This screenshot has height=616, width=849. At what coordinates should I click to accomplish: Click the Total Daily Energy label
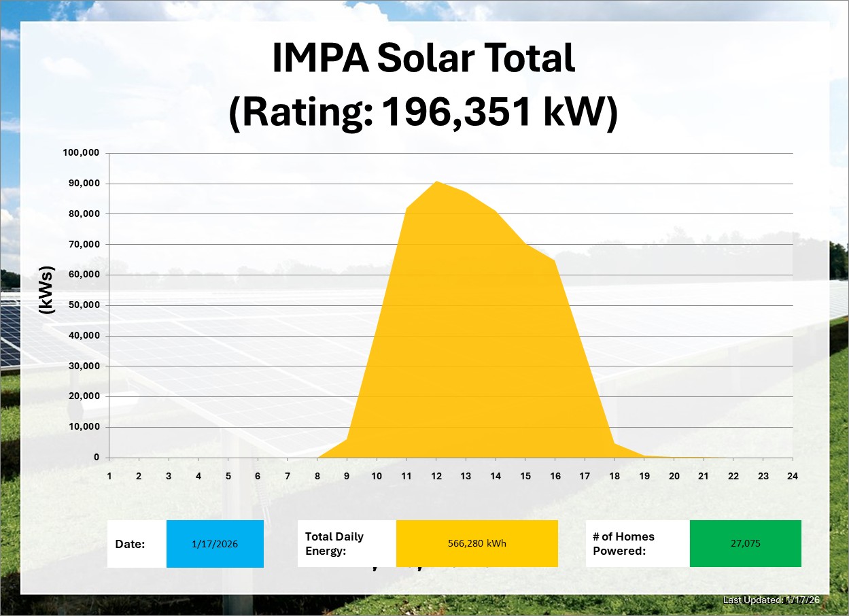click(x=334, y=544)
